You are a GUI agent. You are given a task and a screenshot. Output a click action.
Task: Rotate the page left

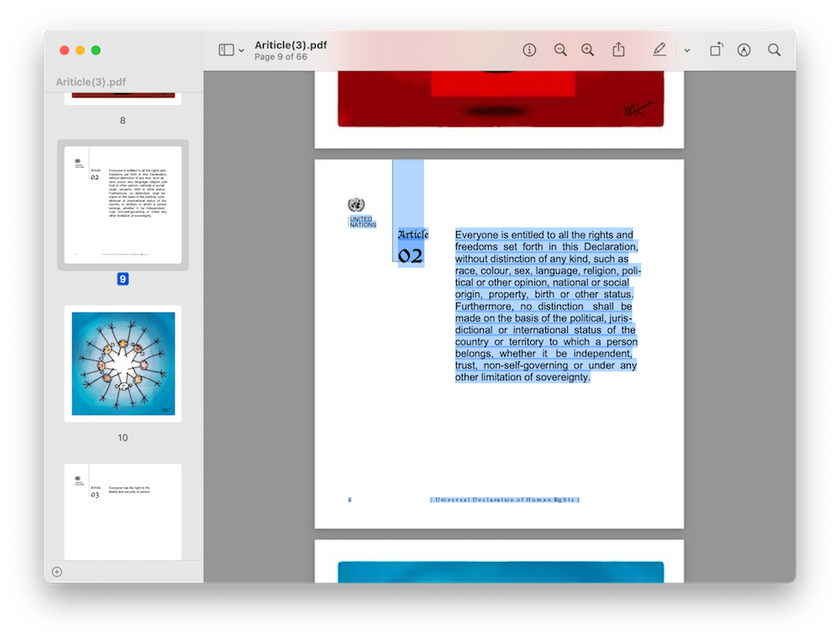click(717, 50)
